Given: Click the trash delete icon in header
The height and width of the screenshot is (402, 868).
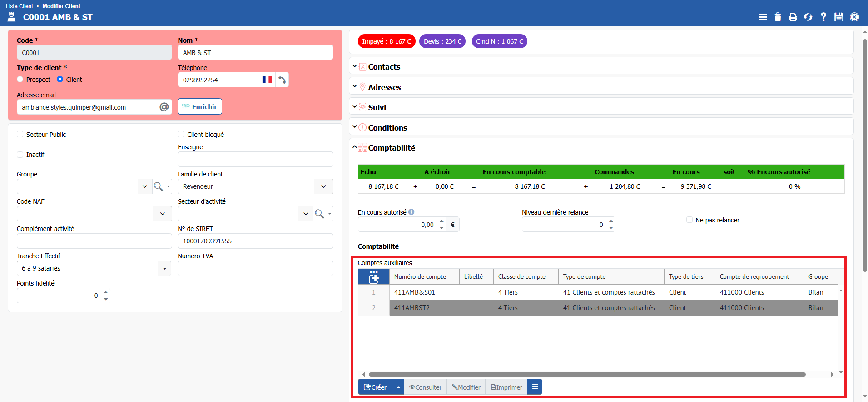Looking at the screenshot, I should pyautogui.click(x=778, y=17).
